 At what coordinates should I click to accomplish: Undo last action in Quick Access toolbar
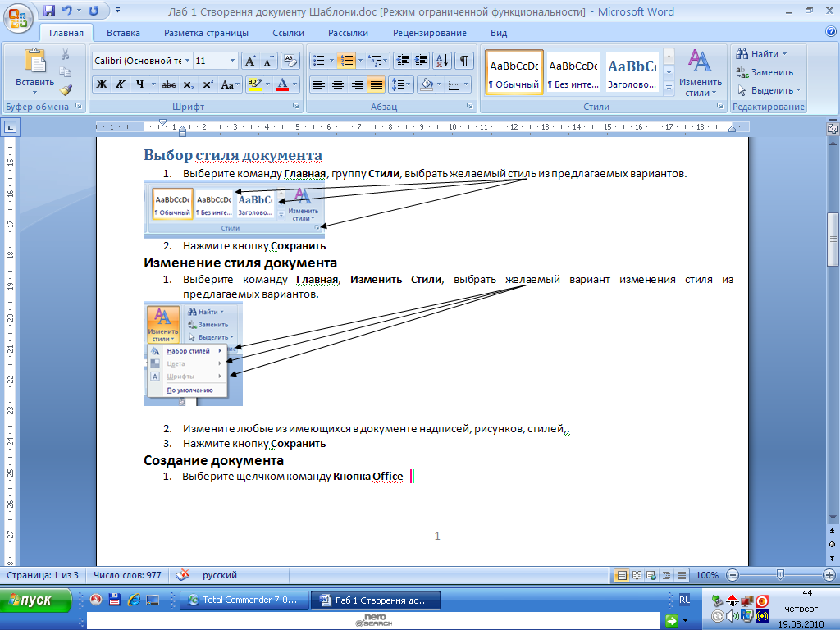pos(66,11)
